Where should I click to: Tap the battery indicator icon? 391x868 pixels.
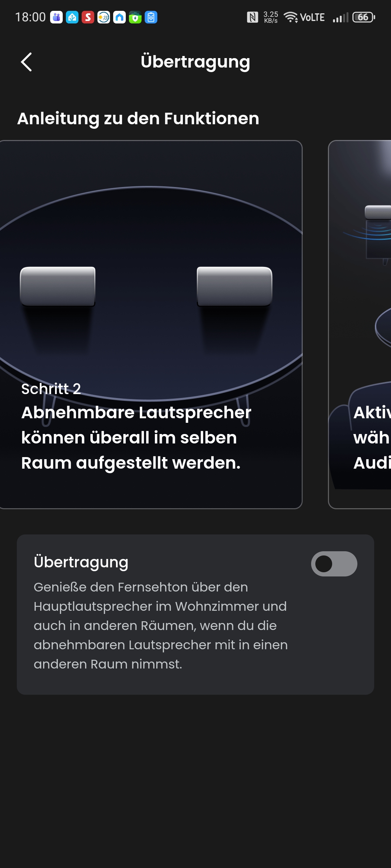(x=364, y=17)
